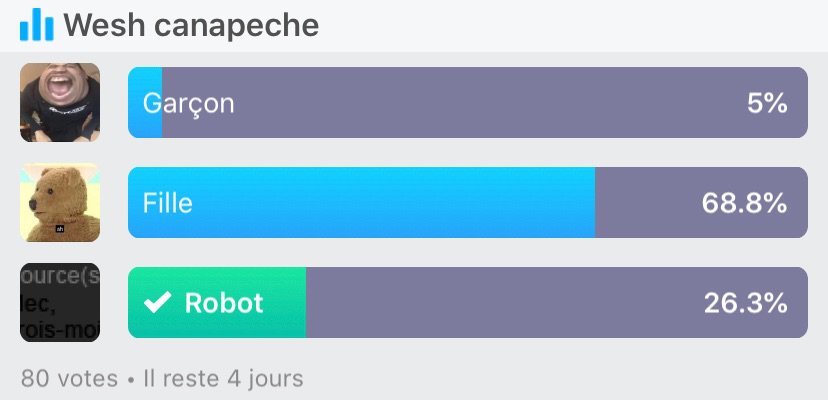Toggle the Robot vote option
The height and width of the screenshot is (400, 828).
[x=468, y=302]
